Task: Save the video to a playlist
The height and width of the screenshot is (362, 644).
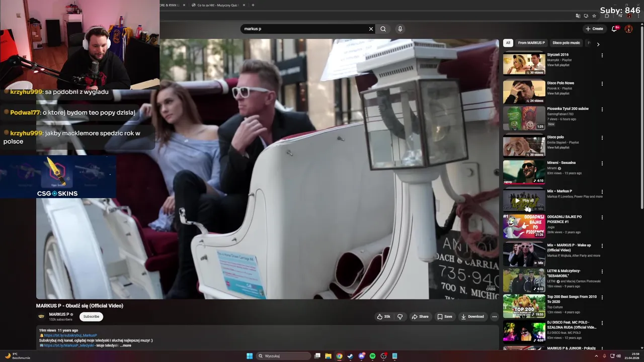Action: point(445,317)
